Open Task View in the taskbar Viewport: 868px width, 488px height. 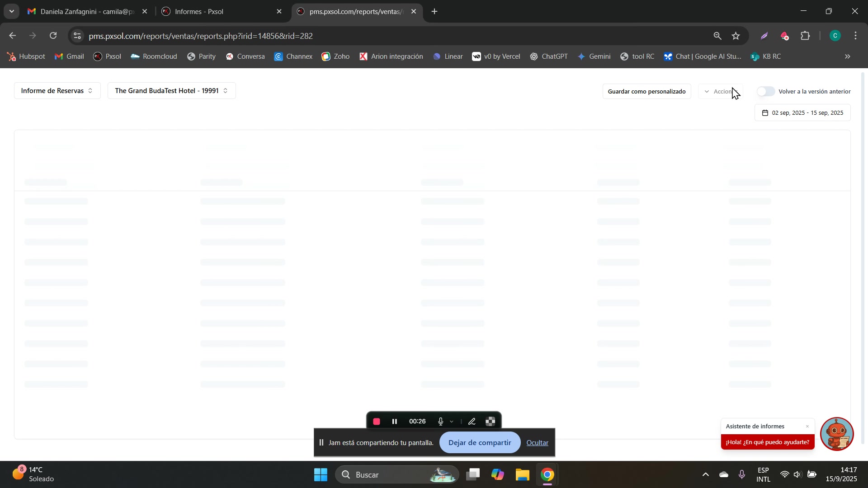pos(473,475)
